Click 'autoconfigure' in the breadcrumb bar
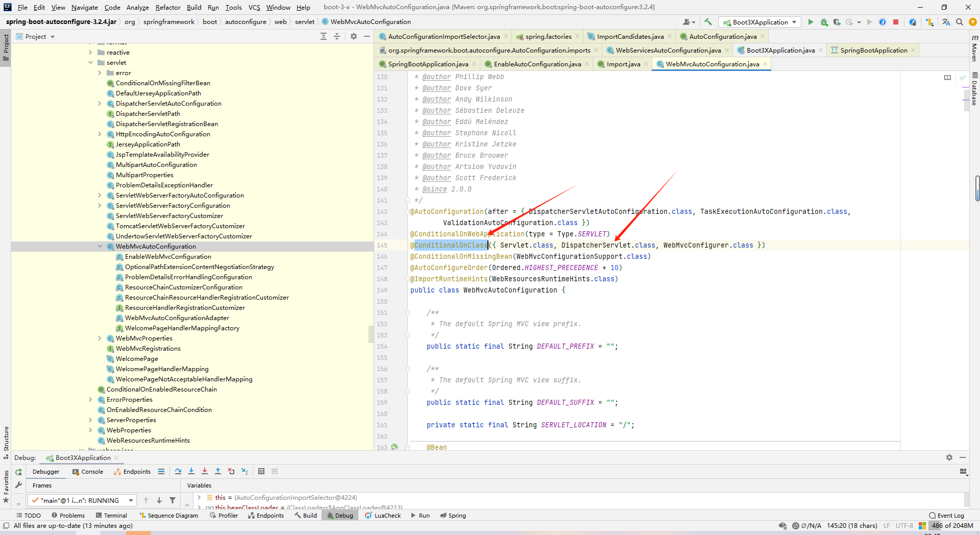Image resolution: width=980 pixels, height=535 pixels. [246, 21]
